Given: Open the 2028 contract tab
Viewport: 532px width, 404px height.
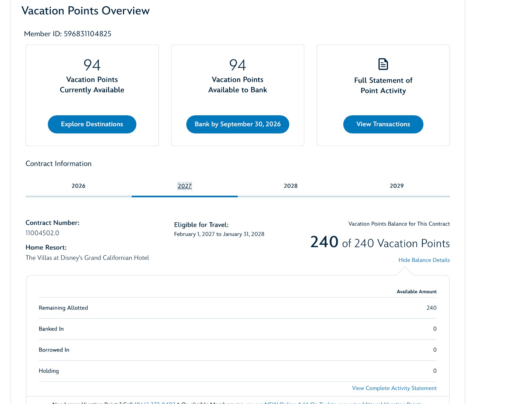Looking at the screenshot, I should tap(291, 186).
